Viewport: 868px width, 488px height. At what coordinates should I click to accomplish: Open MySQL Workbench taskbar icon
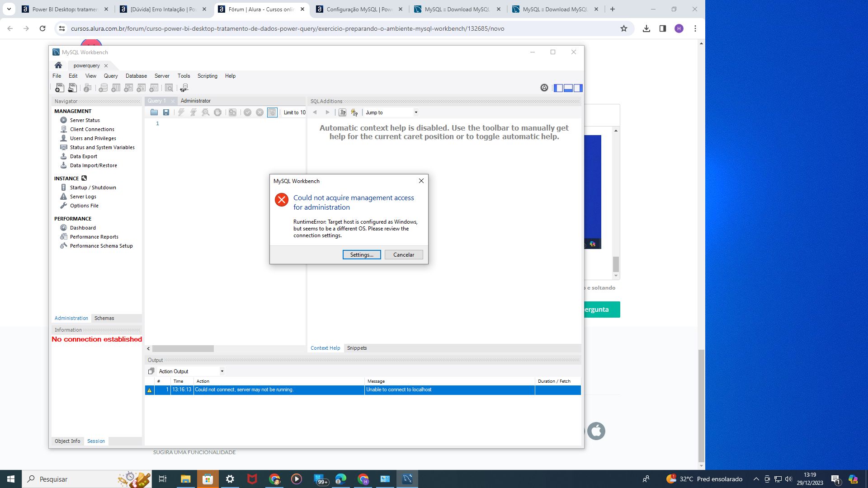[407, 479]
